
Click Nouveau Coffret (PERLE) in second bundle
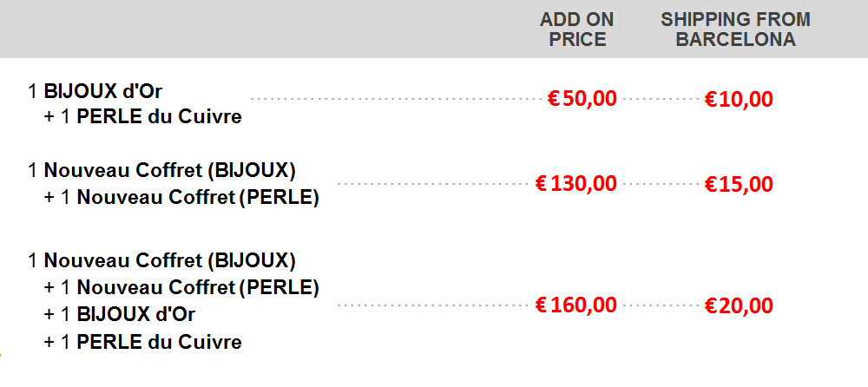(x=198, y=197)
